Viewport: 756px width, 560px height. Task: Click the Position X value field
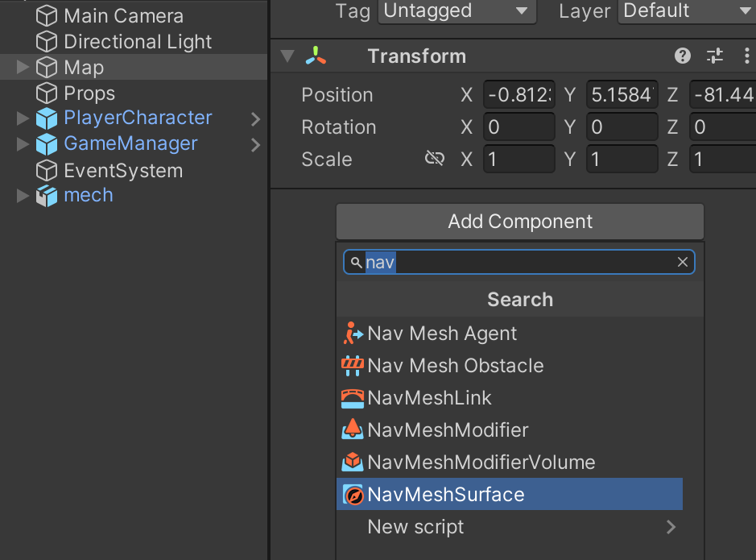pos(518,95)
